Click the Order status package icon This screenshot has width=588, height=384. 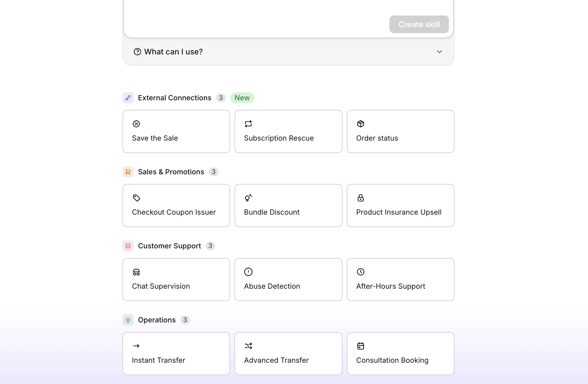pyautogui.click(x=361, y=124)
